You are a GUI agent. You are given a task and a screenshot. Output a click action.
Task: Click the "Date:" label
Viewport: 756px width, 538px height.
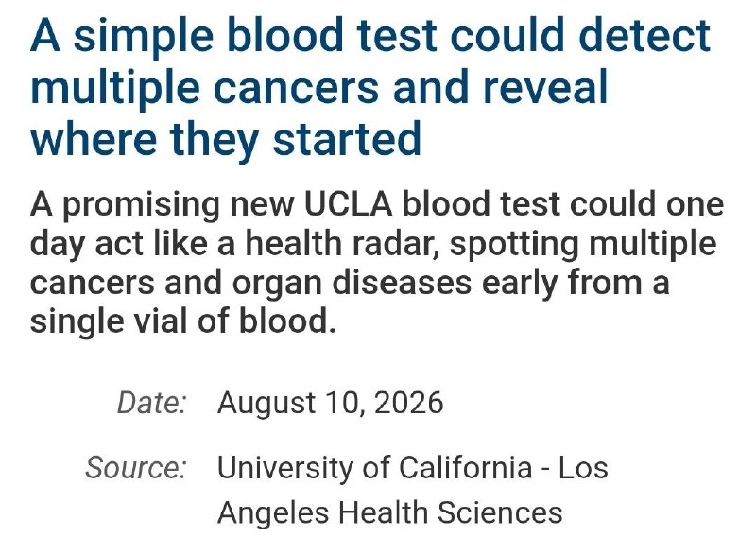click(x=152, y=403)
